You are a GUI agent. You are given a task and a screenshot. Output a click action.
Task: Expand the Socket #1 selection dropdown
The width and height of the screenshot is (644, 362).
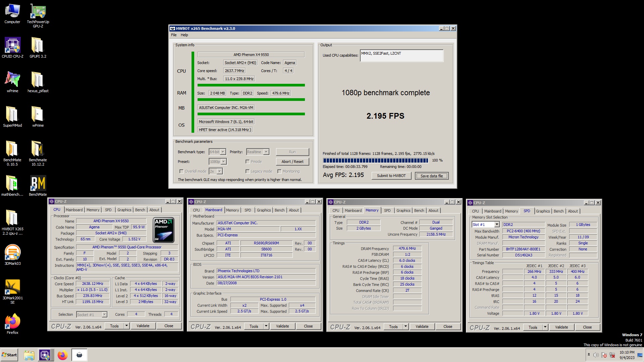[104, 314]
